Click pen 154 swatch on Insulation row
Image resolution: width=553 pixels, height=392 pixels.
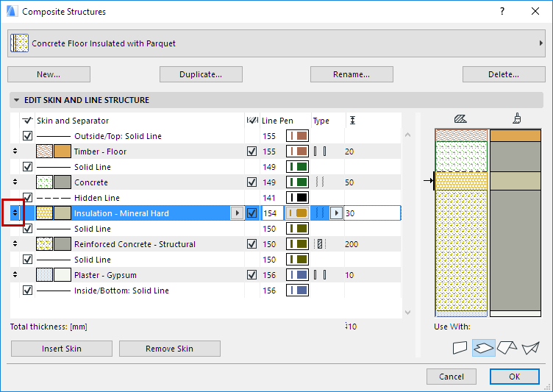[x=297, y=213]
